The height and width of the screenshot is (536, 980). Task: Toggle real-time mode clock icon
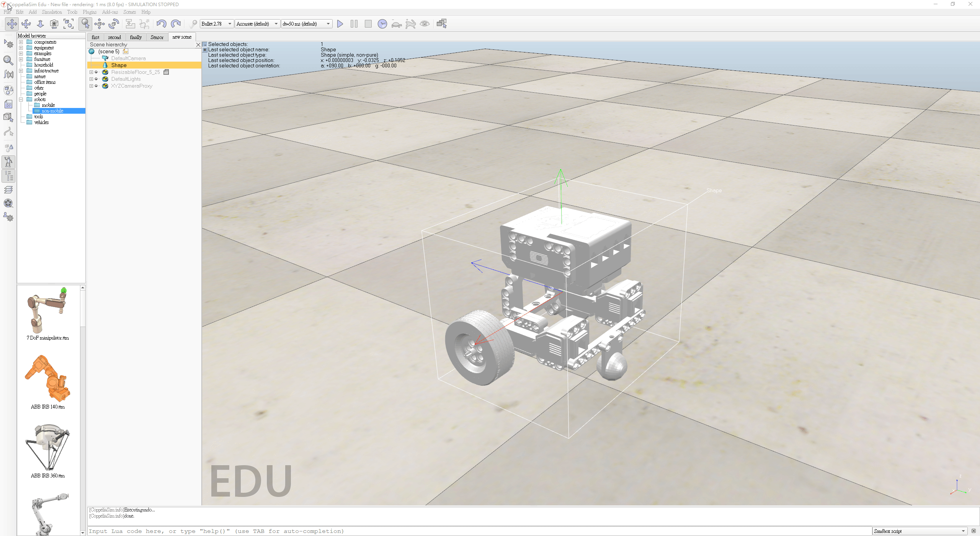click(x=382, y=24)
